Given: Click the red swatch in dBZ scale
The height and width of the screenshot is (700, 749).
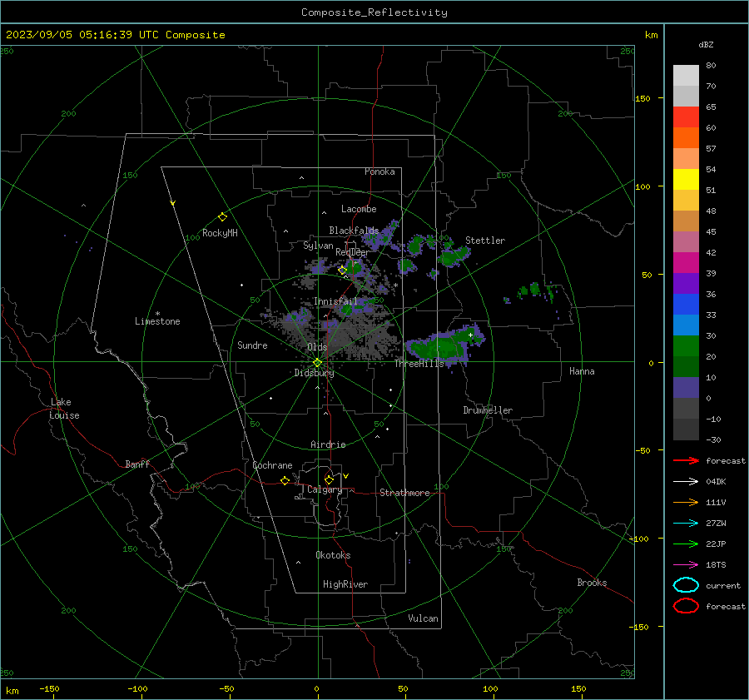Looking at the screenshot, I should (686, 117).
